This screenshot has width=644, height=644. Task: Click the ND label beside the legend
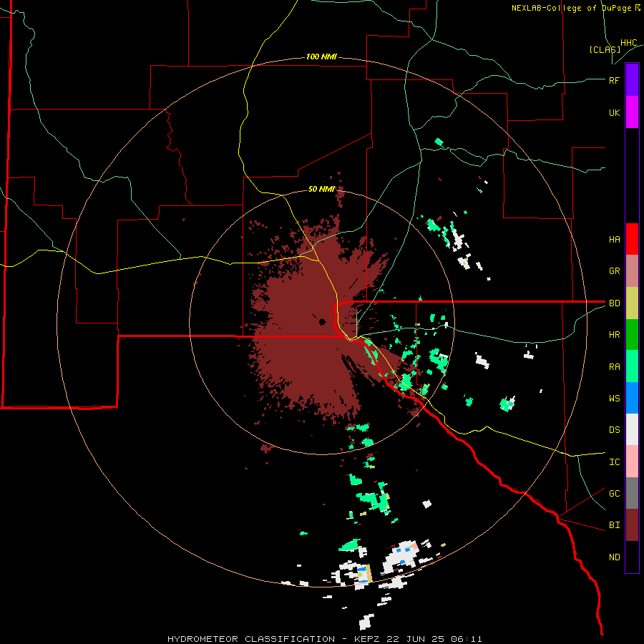614,557
